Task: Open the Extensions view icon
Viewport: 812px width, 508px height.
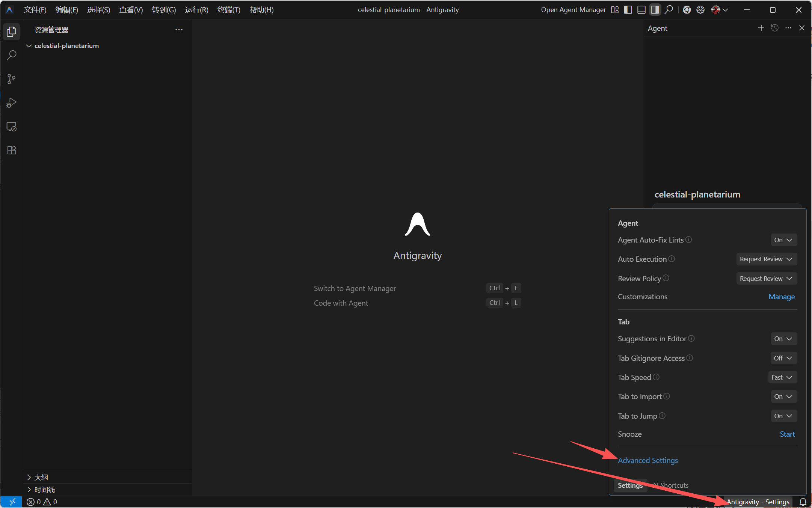Action: pos(11,150)
